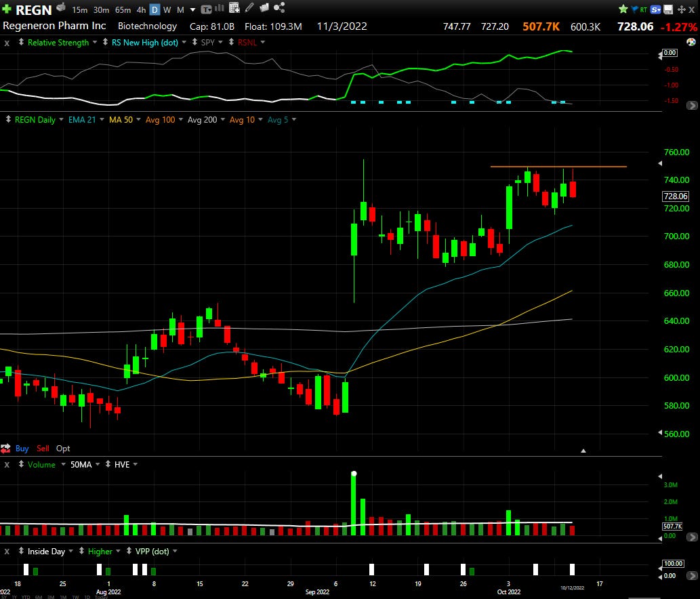The image size is (700, 599).
Task: Close the Inside Day pane with its X
Action: point(7,552)
